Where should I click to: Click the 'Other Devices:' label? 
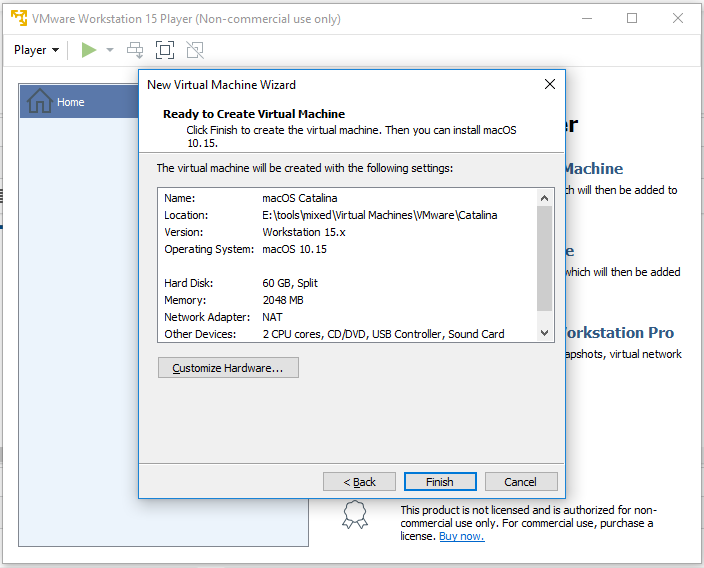coord(200,334)
